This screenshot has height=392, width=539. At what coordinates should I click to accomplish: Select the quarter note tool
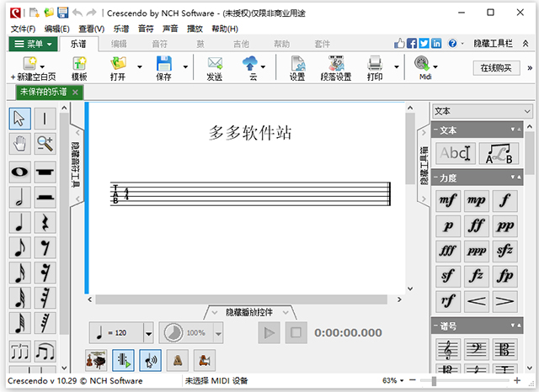(x=19, y=222)
